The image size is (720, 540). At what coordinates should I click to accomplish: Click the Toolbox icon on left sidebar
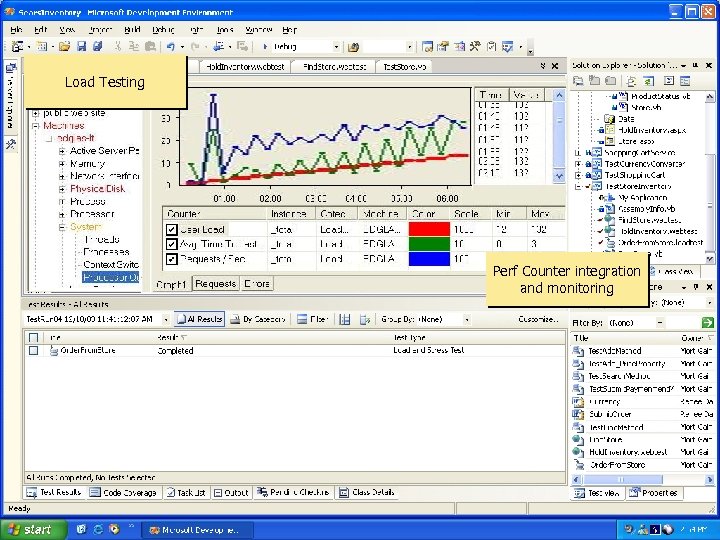pyautogui.click(x=11, y=145)
